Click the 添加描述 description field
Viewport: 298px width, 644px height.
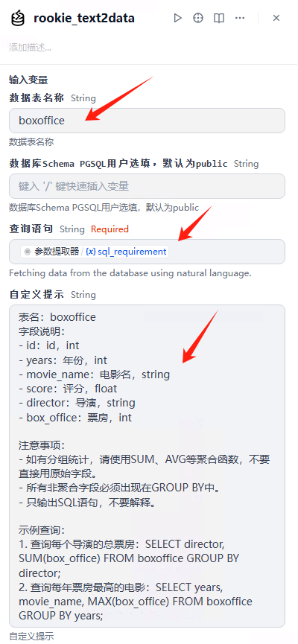tap(30, 48)
